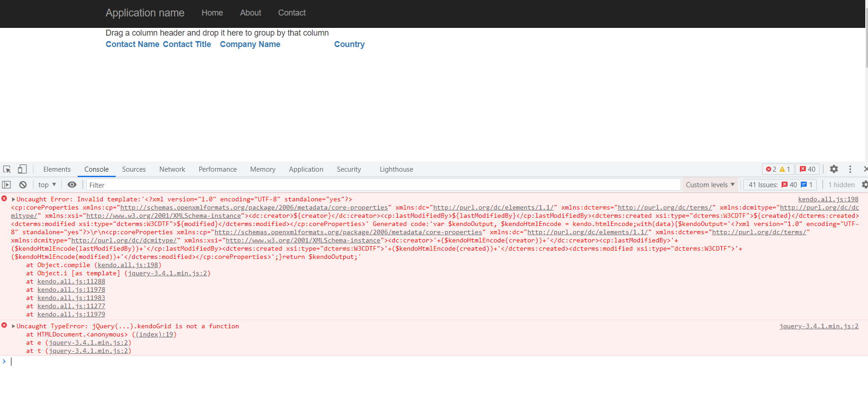This screenshot has width=868, height=410.
Task: Show the console sidebar
Action: (x=6, y=185)
